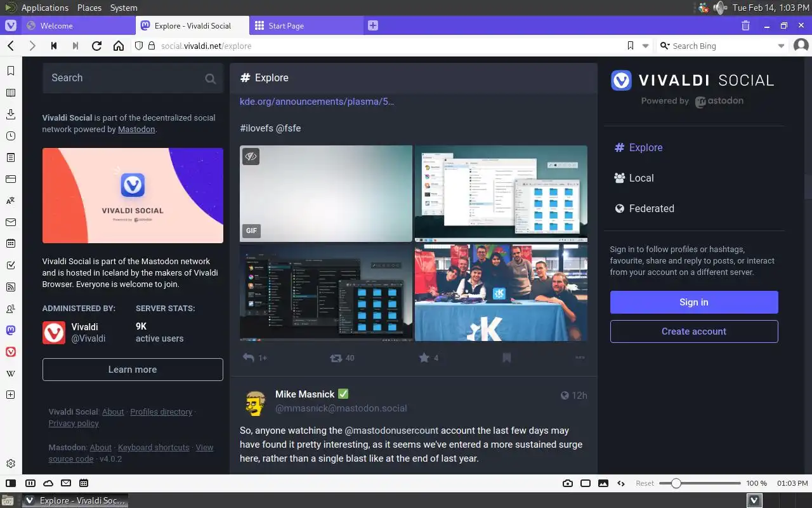
Task: Open the user profile avatar
Action: pyautogui.click(x=801, y=46)
